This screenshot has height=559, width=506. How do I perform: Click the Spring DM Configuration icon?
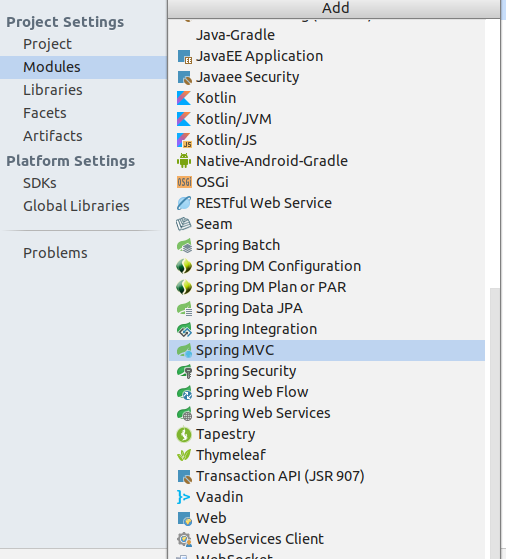184,266
